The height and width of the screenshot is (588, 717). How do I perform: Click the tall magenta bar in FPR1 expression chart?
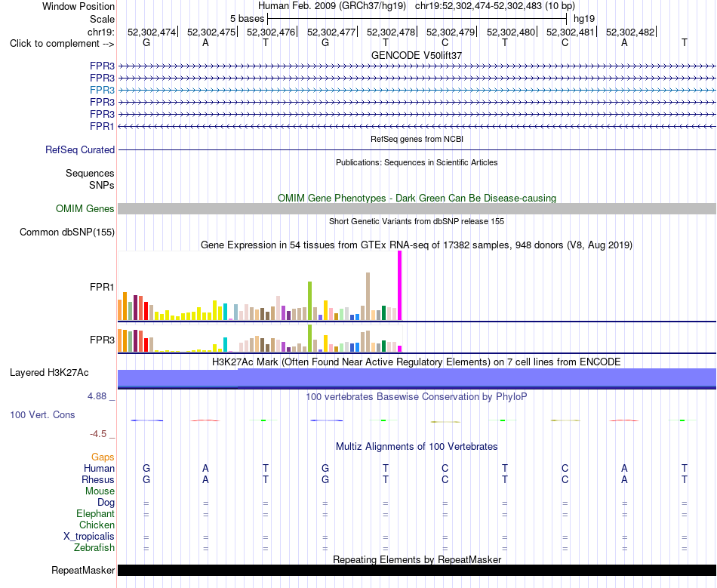[400, 285]
